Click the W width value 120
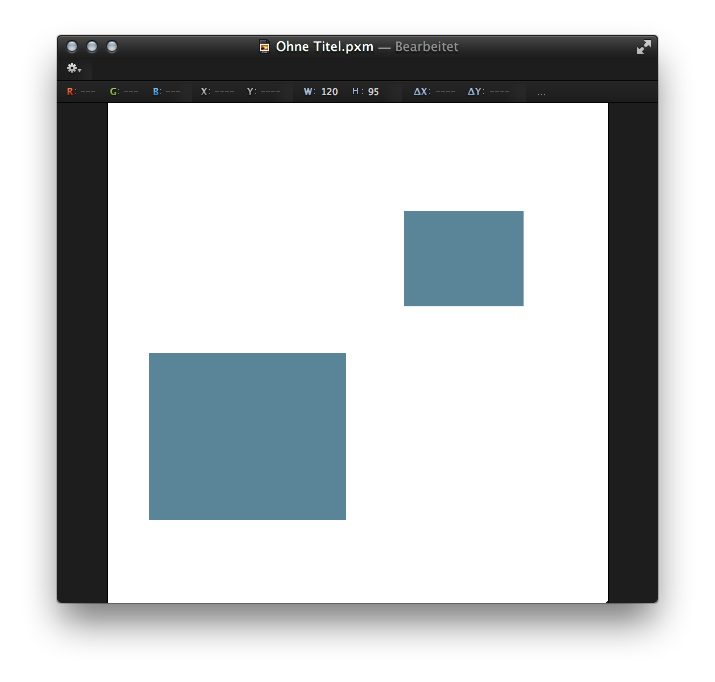Viewport: 715px width, 682px height. pos(329,92)
